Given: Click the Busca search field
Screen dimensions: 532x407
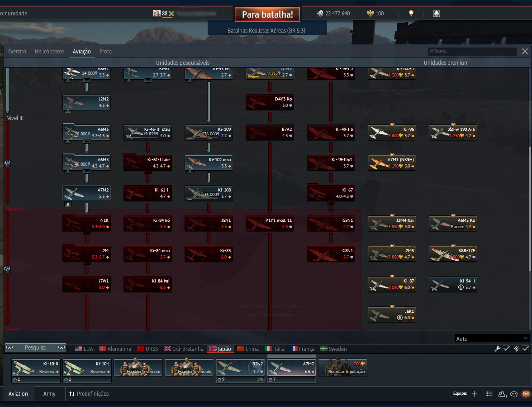Looking at the screenshot, I should coord(472,51).
